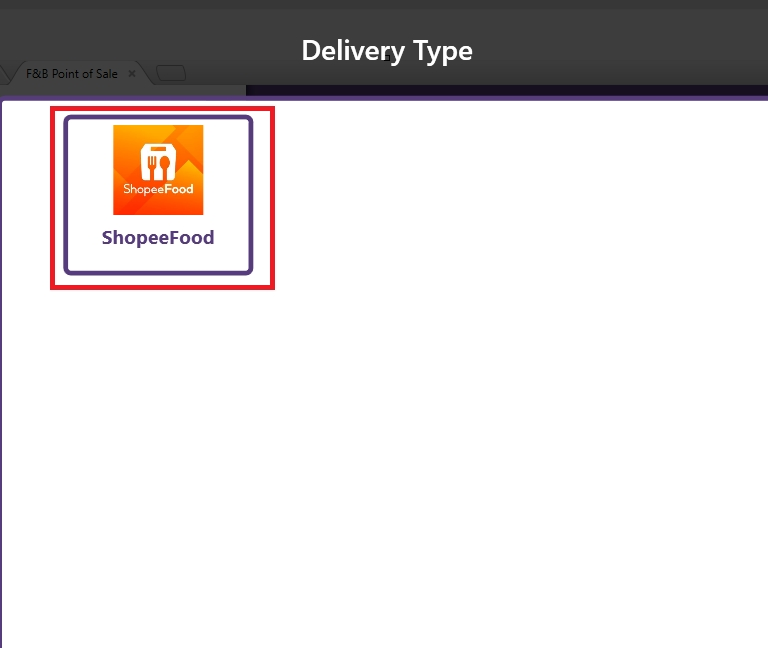This screenshot has height=648, width=768.
Task: Click the ShopeeFood text label
Action: coord(158,239)
